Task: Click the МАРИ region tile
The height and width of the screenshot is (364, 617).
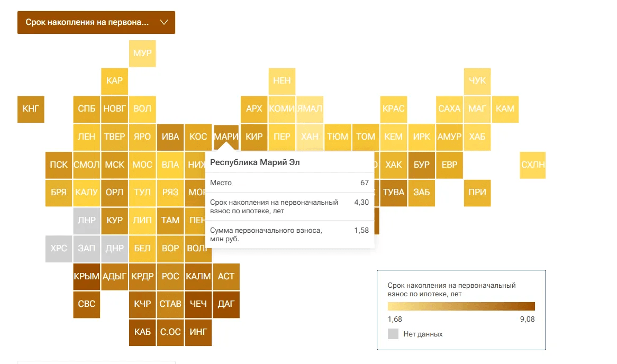Action: point(226,136)
